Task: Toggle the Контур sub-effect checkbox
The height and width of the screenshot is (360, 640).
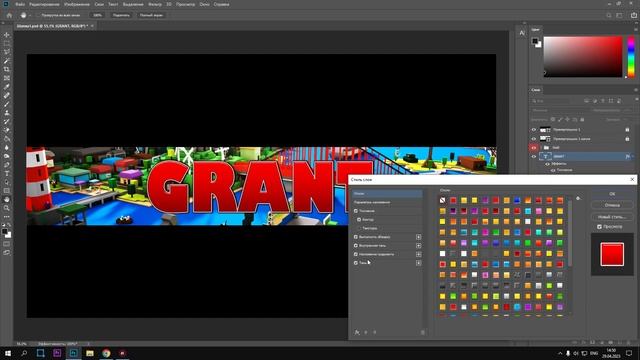Action: 359,220
